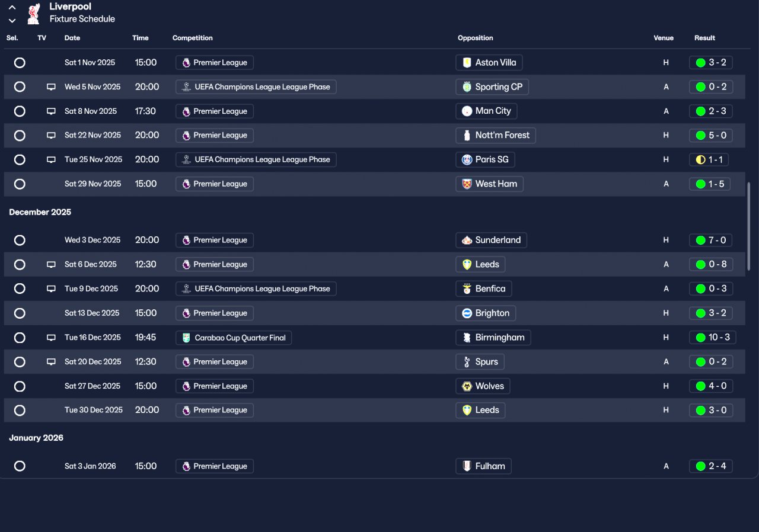
Task: Sort by Venue column header
Action: point(664,38)
